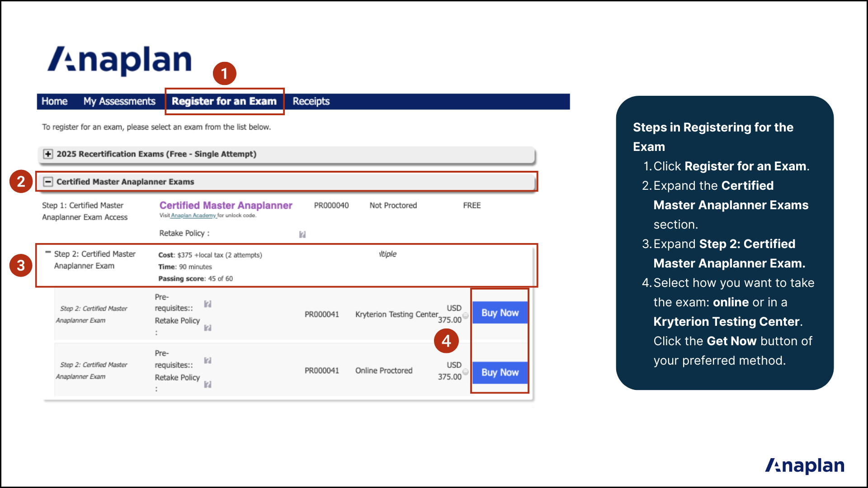Collapse Step 2: Certified Master Anaplanner Exam
The height and width of the screenshot is (488, 868).
pyautogui.click(x=48, y=252)
